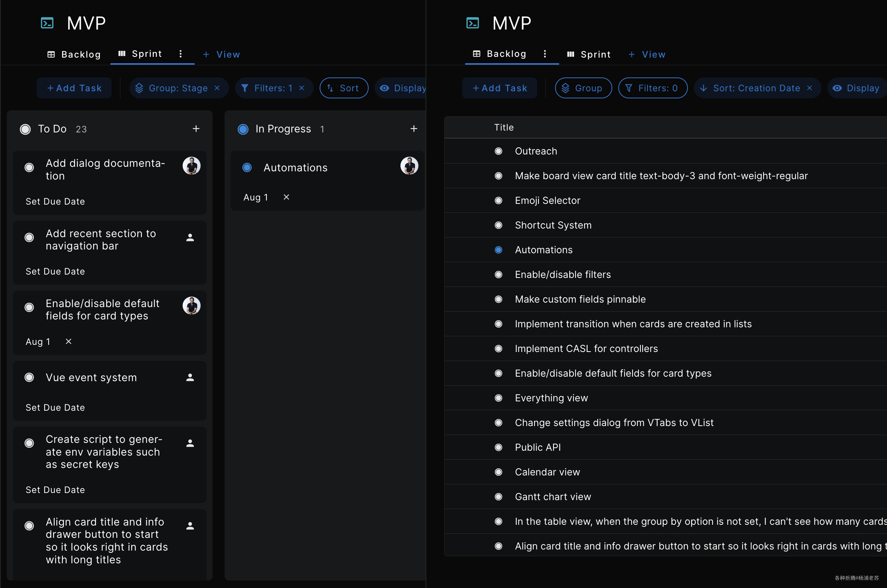Viewport: 887px width, 588px height.
Task: Remove Aug 1 due date on Automations card
Action: pos(286,197)
